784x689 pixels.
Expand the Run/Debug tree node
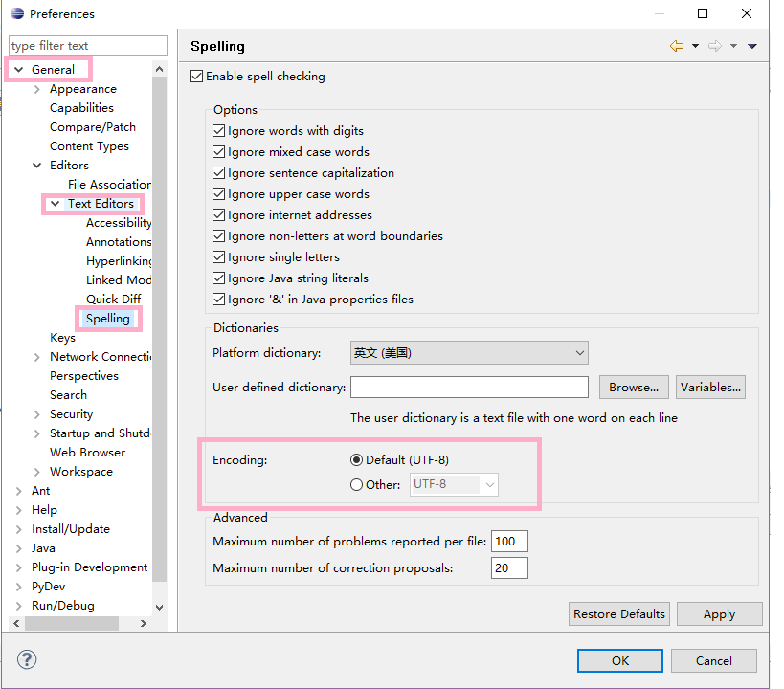(x=18, y=606)
